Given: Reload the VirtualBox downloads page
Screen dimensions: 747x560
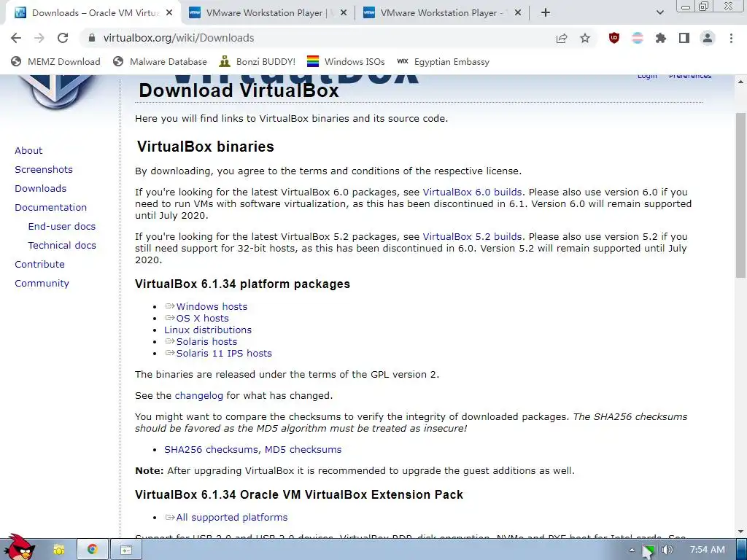Looking at the screenshot, I should 63,38.
